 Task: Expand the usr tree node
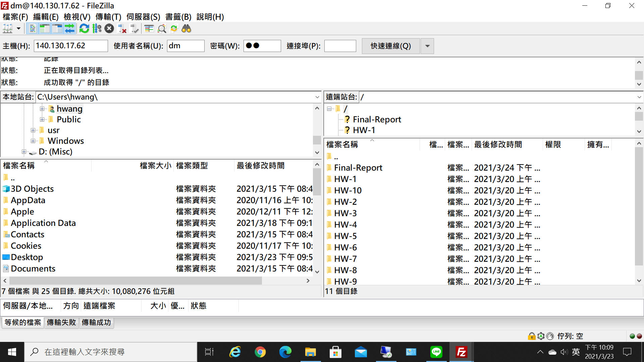[33, 130]
